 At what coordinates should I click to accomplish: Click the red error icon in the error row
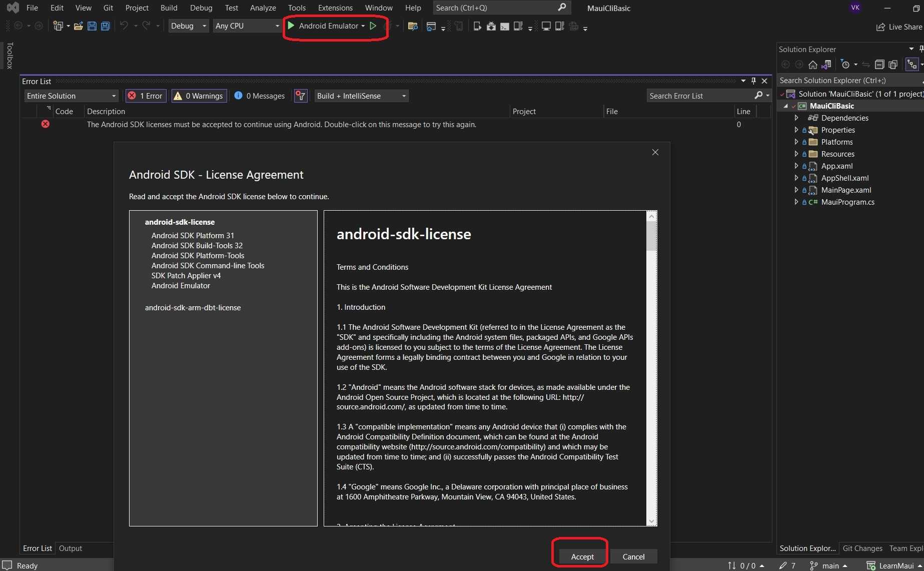click(46, 124)
